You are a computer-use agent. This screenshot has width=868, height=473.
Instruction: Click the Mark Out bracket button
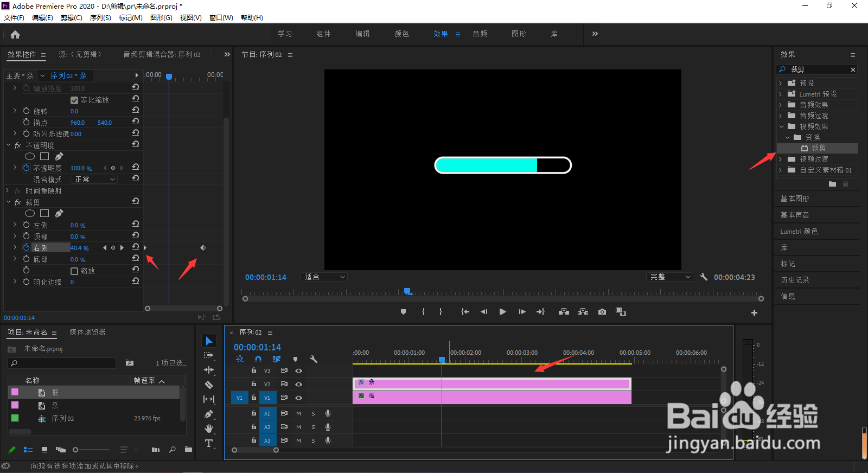pos(441,312)
